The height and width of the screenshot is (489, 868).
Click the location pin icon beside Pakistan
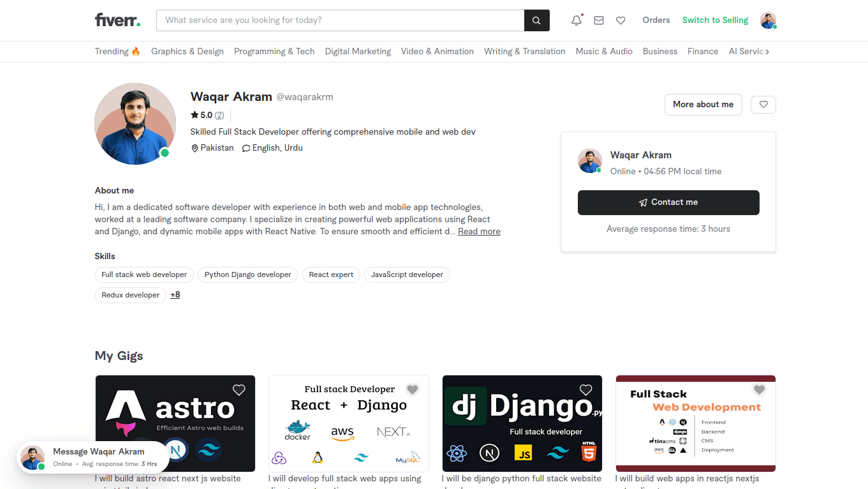(195, 147)
